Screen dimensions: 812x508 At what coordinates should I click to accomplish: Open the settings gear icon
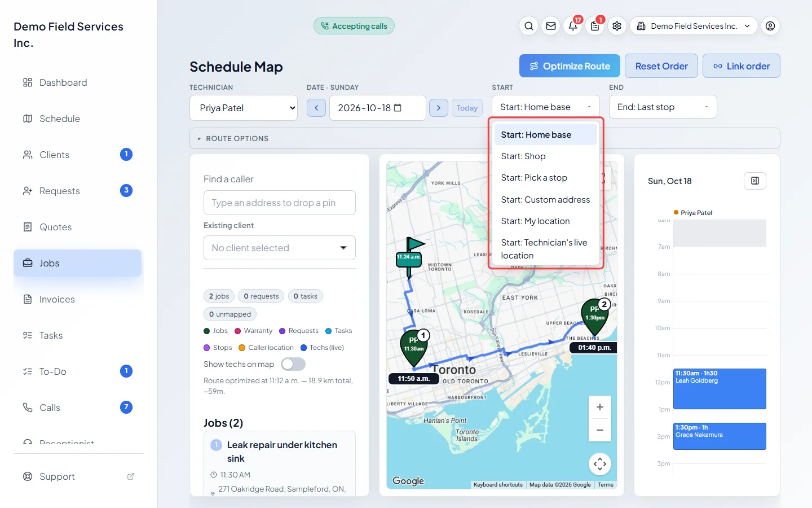pyautogui.click(x=617, y=26)
